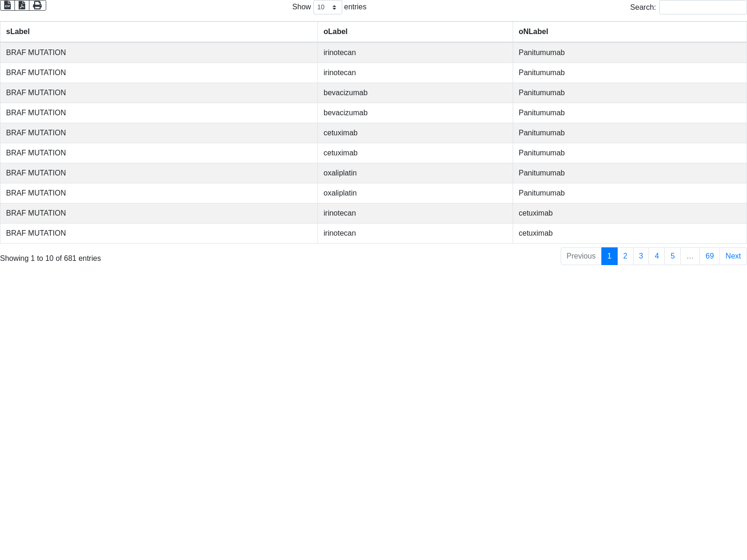Open the entries-per-page dropdown
The image size is (747, 560).
327,7
